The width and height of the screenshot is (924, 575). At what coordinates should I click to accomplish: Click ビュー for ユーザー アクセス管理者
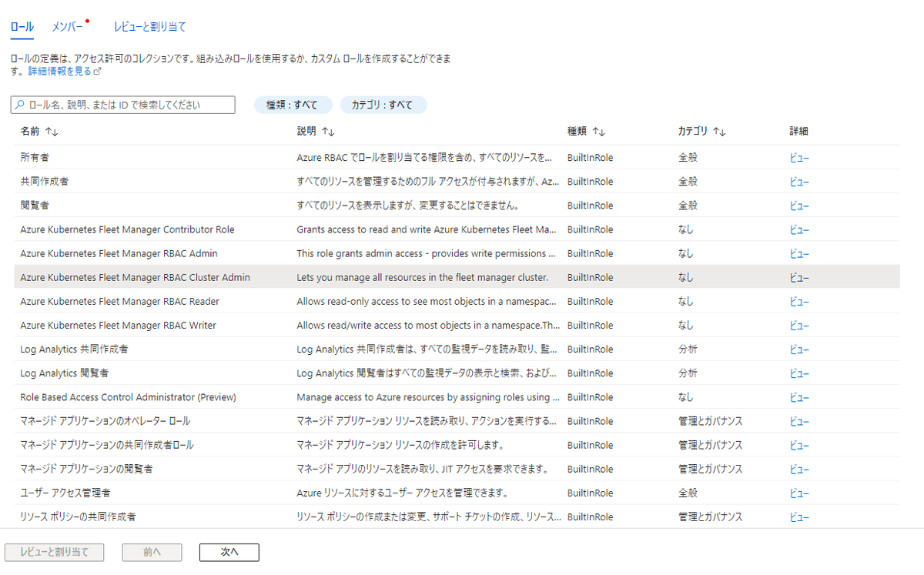pyautogui.click(x=800, y=492)
